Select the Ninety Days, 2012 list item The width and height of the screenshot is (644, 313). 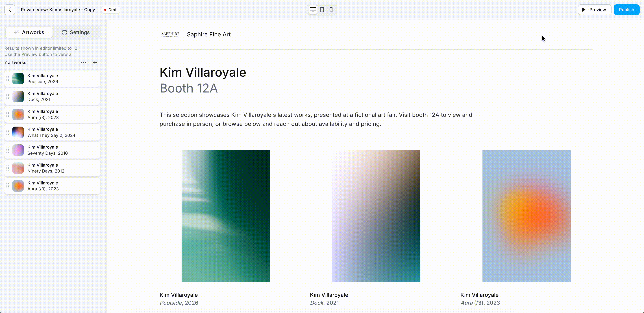[x=52, y=168]
